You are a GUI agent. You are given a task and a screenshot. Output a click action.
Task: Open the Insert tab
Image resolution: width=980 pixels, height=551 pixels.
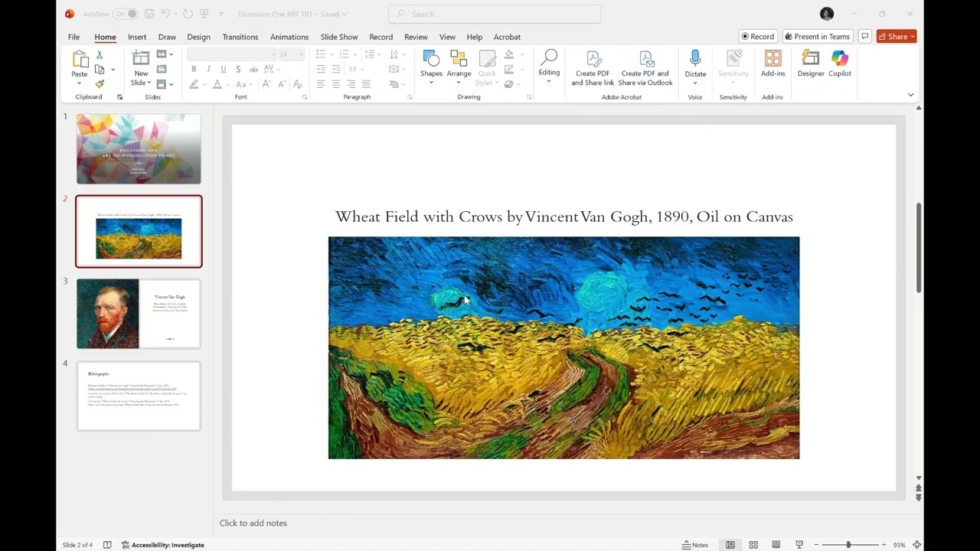tap(137, 37)
